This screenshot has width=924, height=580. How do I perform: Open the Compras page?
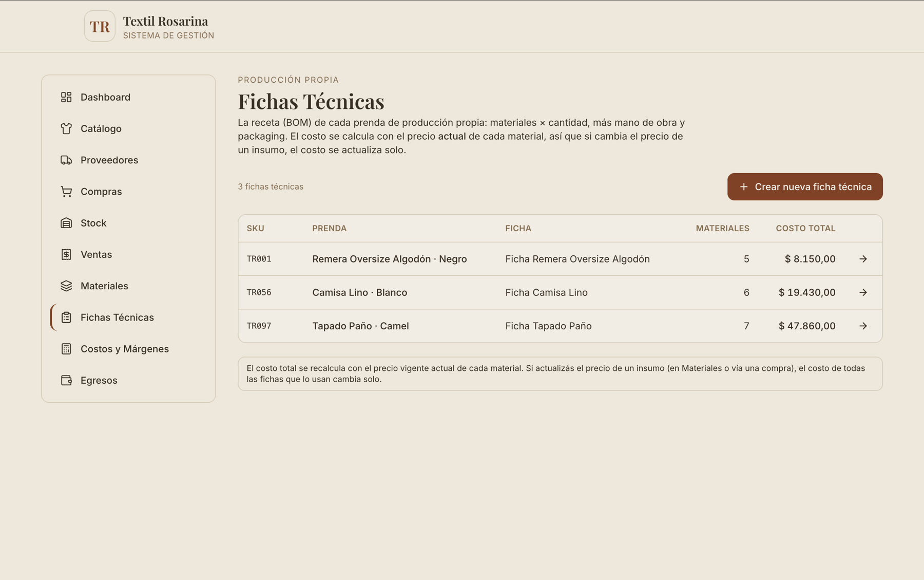point(128,192)
